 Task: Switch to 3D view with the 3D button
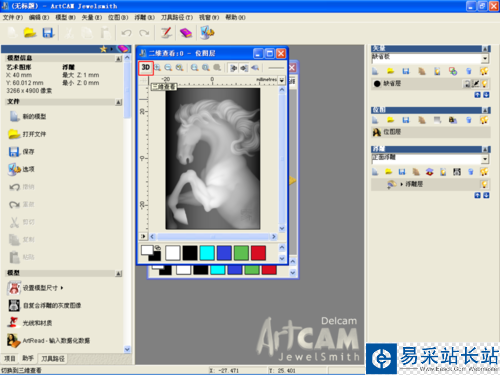pyautogui.click(x=146, y=68)
